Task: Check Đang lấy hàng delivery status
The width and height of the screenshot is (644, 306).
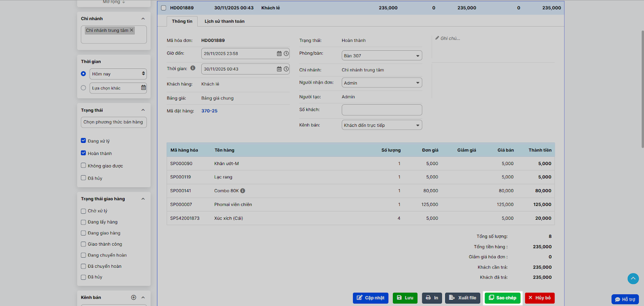Action: (x=83, y=222)
